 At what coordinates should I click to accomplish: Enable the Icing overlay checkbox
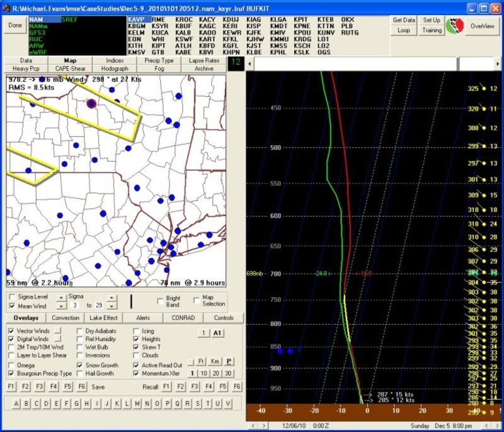[136, 331]
